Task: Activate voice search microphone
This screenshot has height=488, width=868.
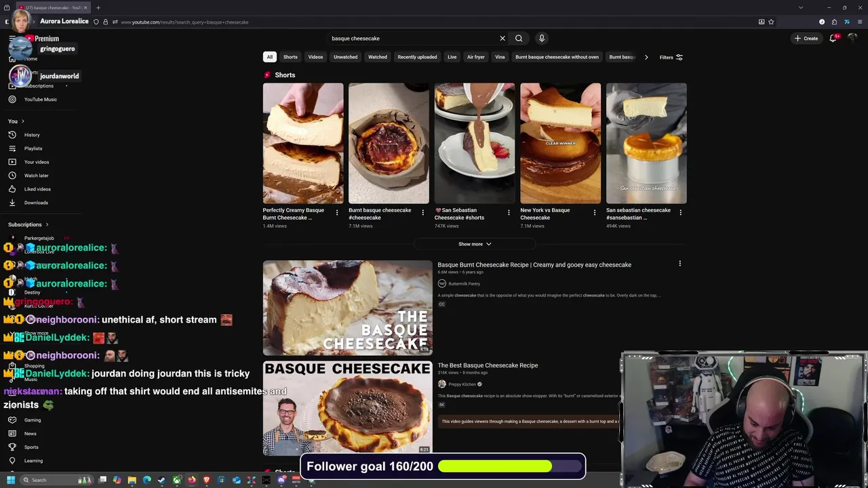Action: (x=541, y=39)
